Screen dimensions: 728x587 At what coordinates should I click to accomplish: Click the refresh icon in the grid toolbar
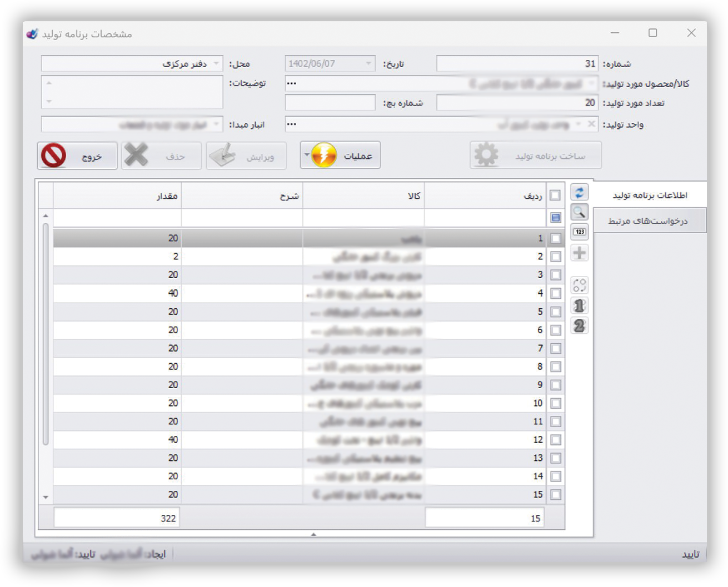pyautogui.click(x=579, y=192)
